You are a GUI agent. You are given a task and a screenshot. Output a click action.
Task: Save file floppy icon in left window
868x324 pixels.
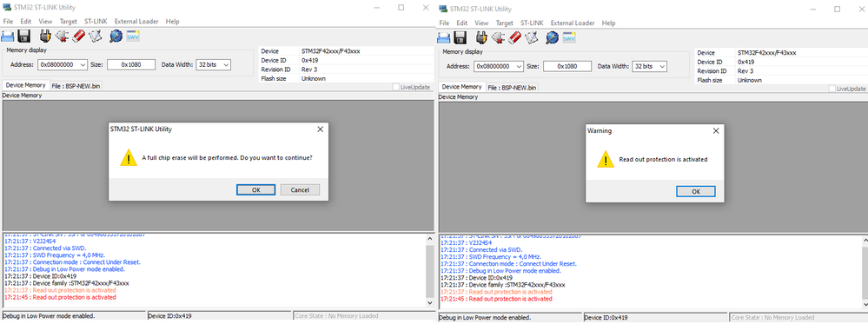[23, 36]
